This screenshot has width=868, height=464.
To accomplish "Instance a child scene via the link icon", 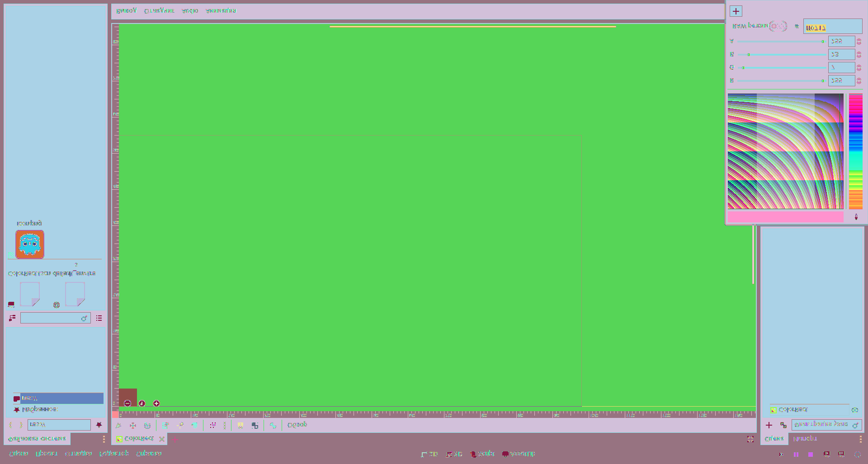I will pyautogui.click(x=783, y=425).
